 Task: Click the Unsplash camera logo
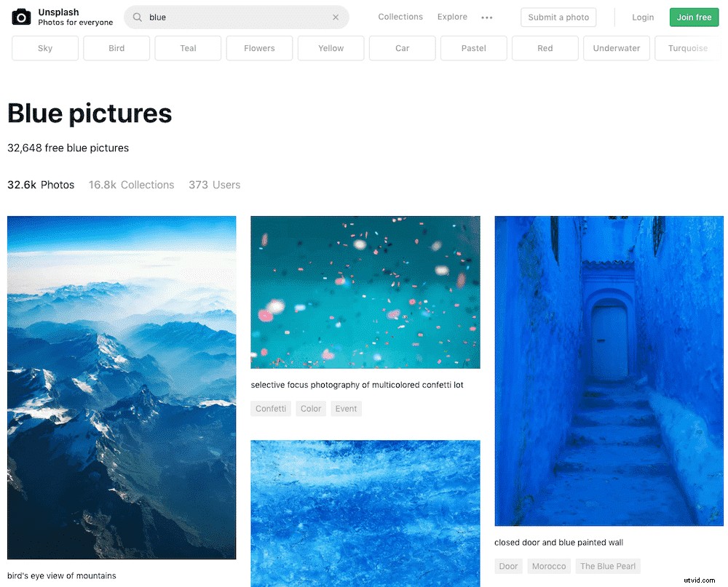click(20, 17)
